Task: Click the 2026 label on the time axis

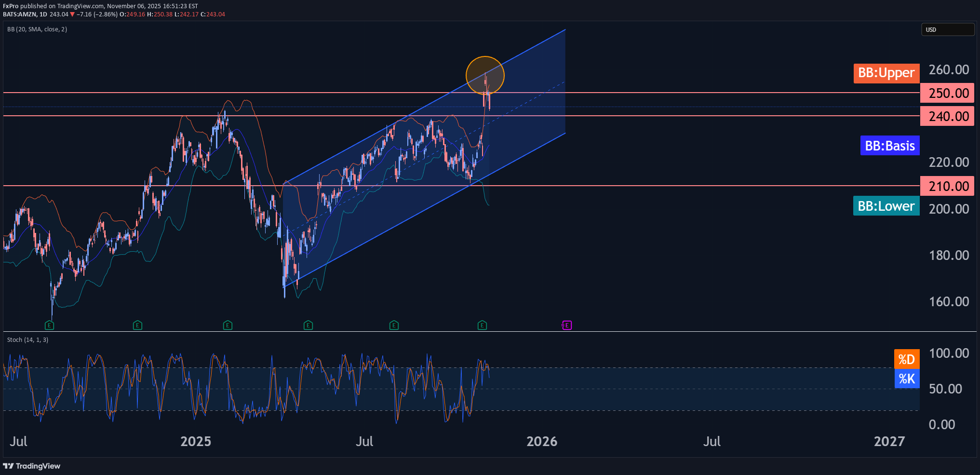Action: point(541,441)
